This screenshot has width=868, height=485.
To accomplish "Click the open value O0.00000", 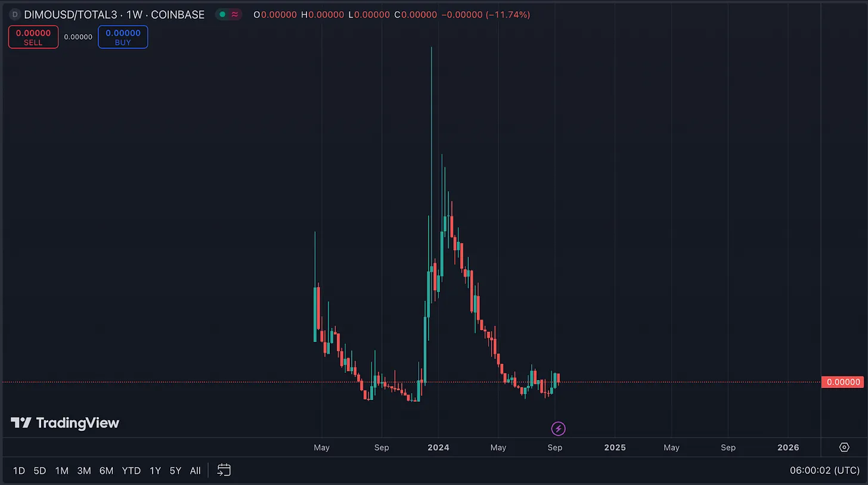I will point(275,14).
